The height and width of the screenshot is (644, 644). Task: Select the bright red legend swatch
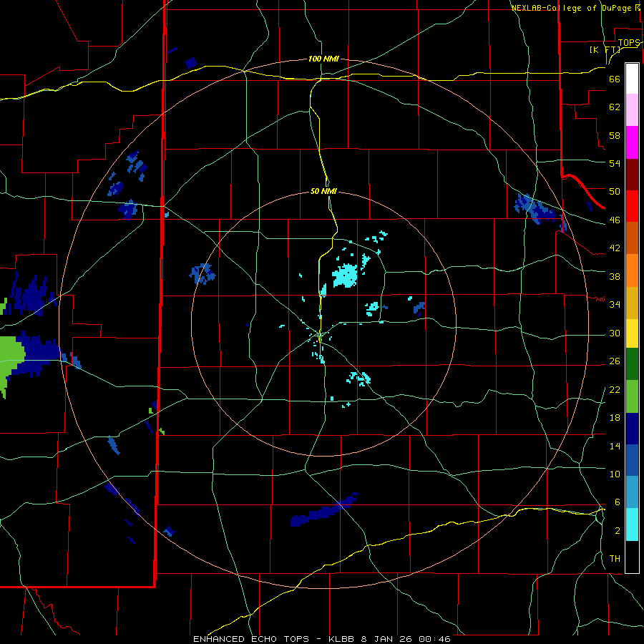[x=632, y=206]
